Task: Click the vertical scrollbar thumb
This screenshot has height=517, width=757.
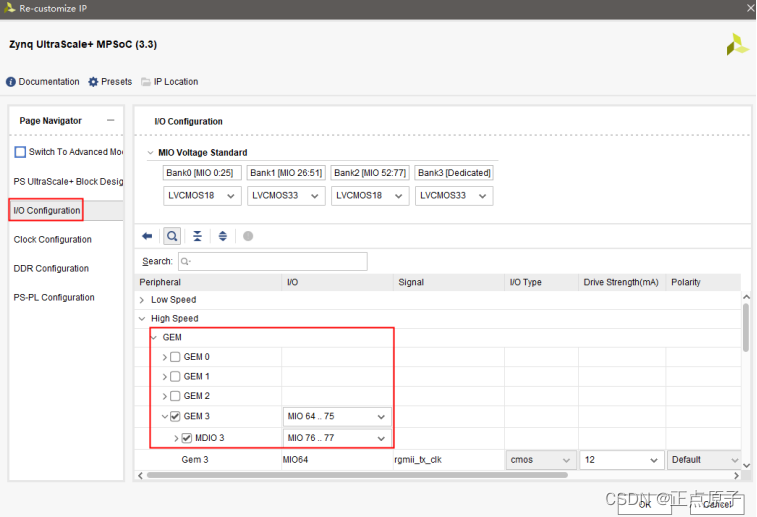Action: point(746,327)
